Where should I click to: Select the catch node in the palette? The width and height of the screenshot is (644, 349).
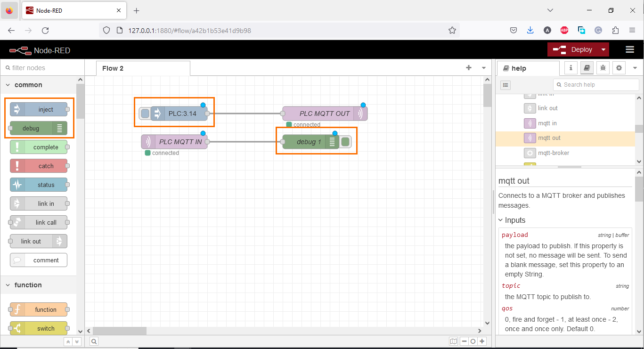point(39,166)
